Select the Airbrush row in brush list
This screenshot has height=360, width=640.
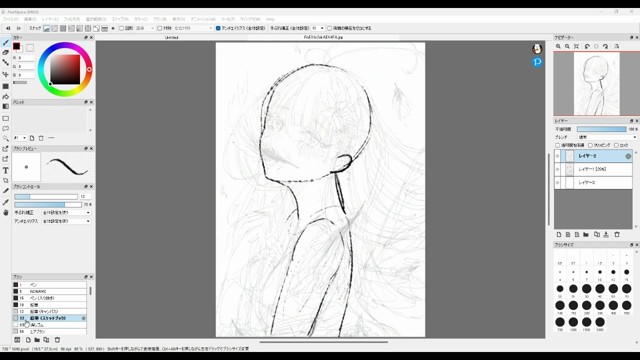click(49, 331)
